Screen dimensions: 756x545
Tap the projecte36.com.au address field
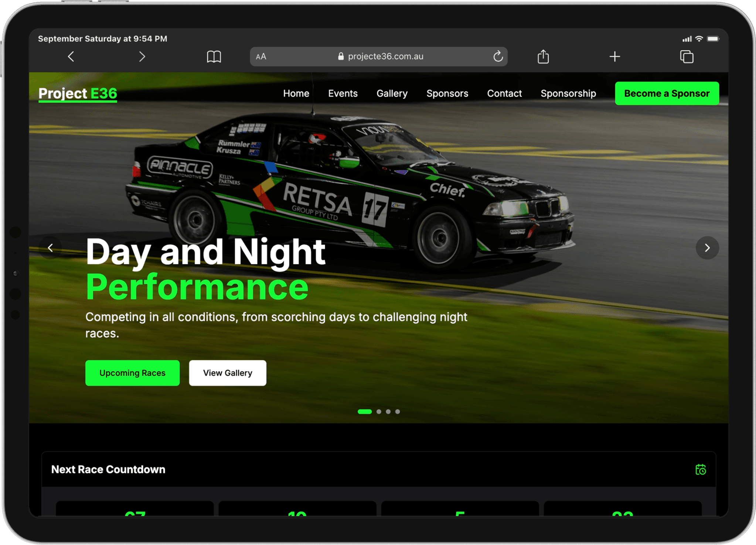pyautogui.click(x=378, y=56)
